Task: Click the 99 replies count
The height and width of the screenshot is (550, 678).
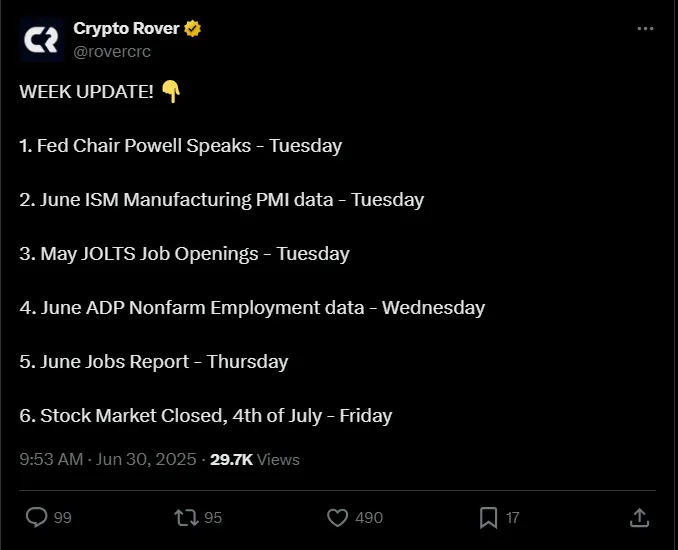Action: tap(62, 517)
